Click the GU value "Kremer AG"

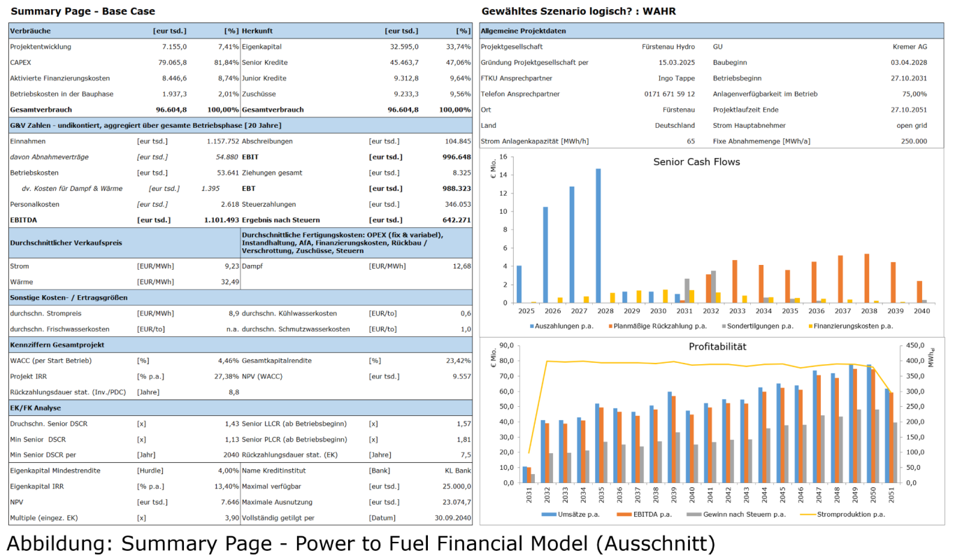tap(910, 47)
